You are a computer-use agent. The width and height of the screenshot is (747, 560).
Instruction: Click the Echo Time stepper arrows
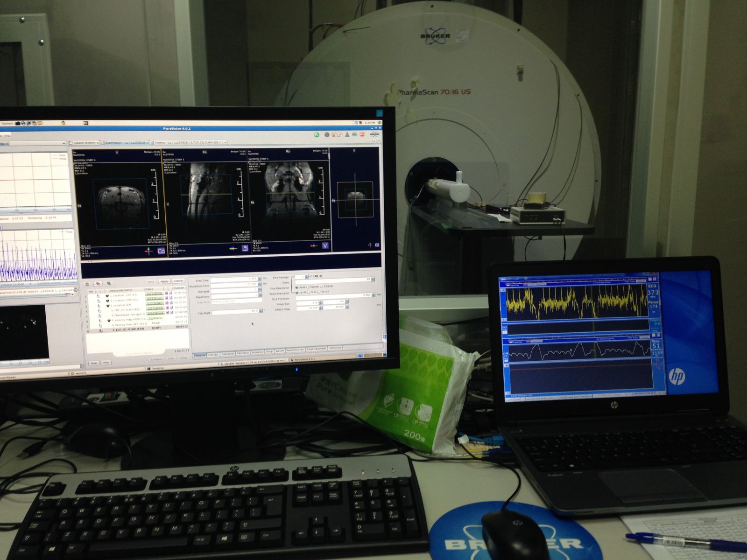click(x=260, y=279)
